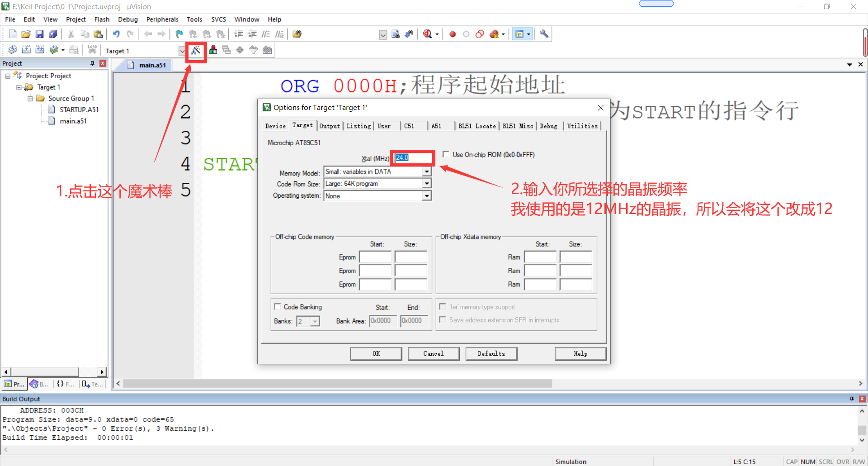Start debug session with the magnifier d icon

click(x=428, y=34)
